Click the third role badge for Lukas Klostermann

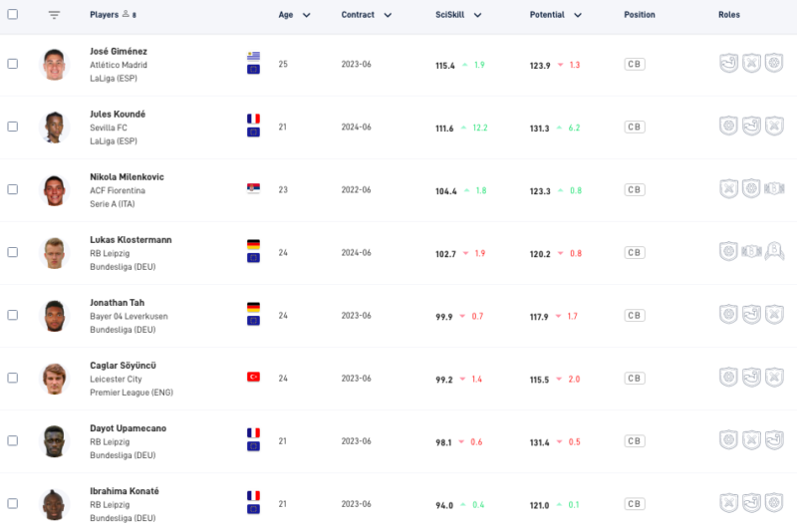[774, 252]
